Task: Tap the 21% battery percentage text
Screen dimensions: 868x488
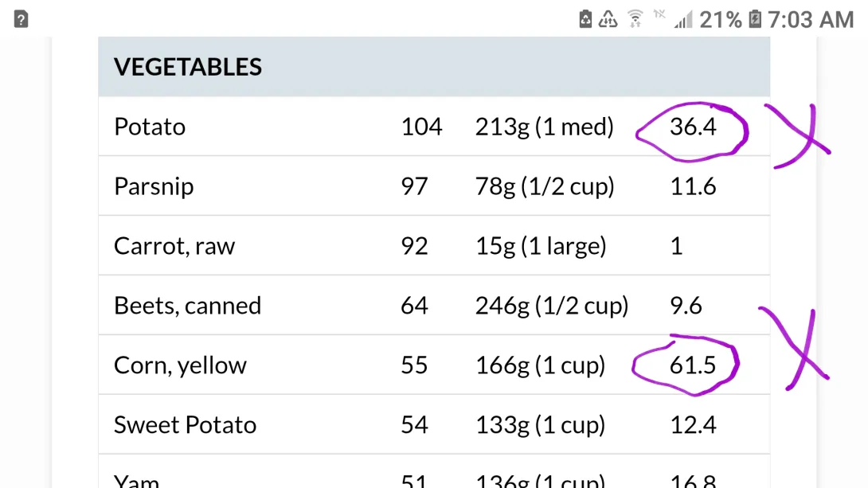Action: click(x=721, y=20)
